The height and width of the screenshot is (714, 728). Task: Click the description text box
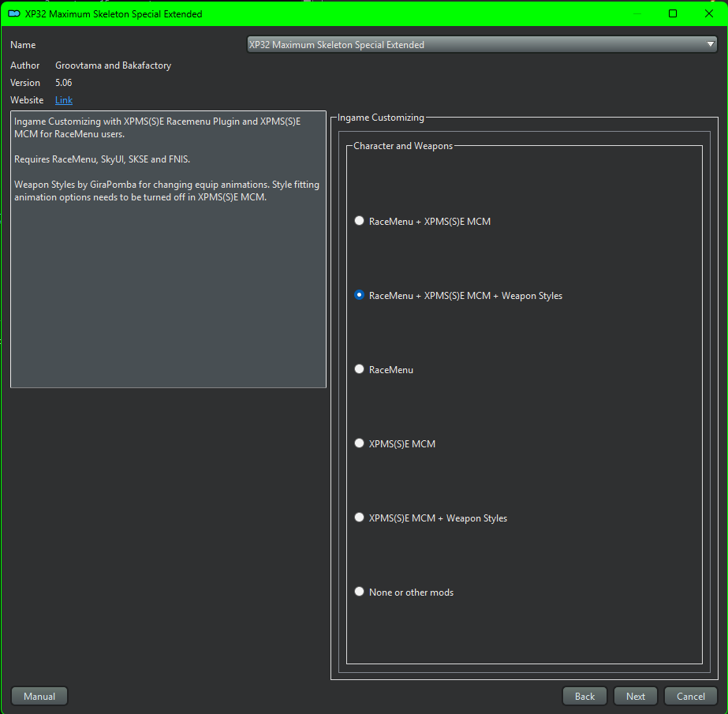tap(168, 249)
